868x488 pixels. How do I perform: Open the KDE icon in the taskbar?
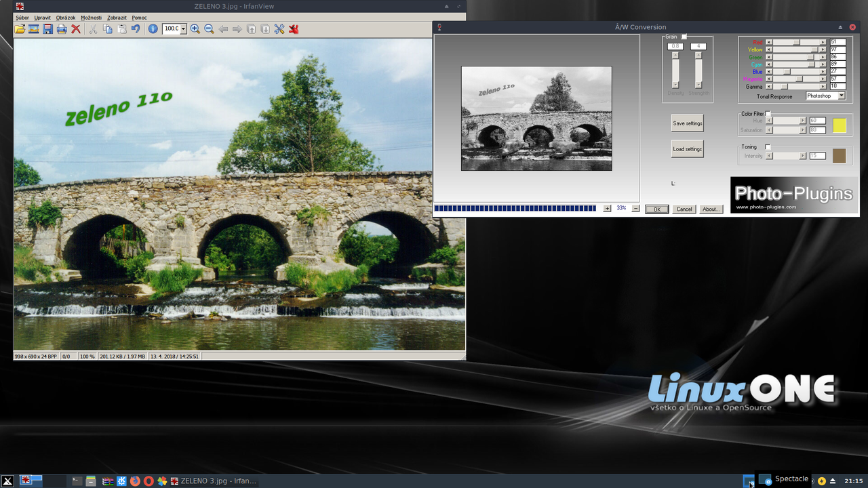(x=121, y=481)
